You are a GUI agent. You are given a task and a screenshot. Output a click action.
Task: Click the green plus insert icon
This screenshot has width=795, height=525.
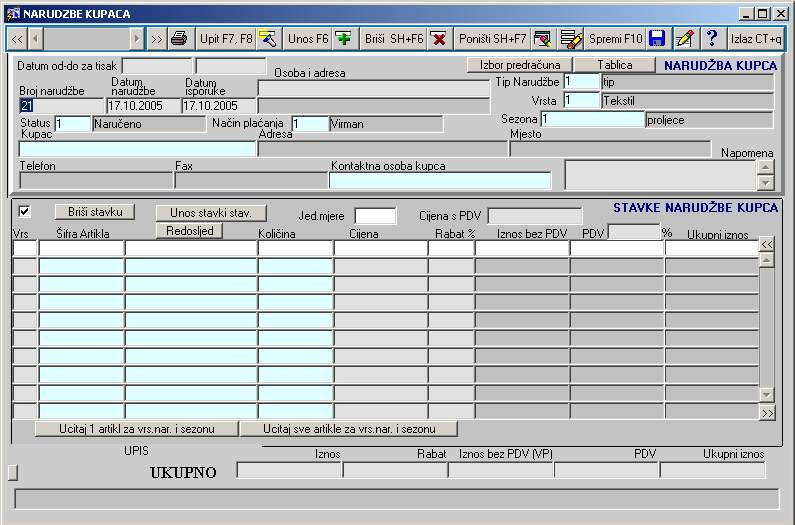(344, 39)
